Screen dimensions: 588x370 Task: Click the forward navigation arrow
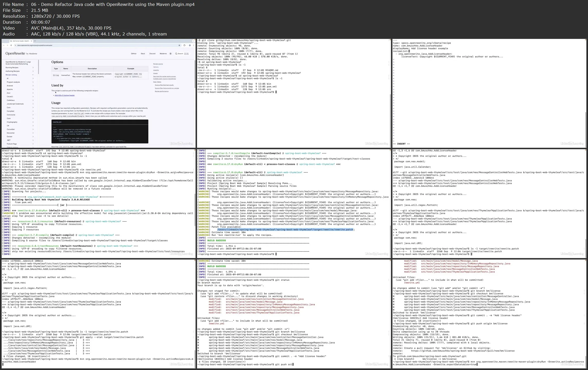[x=7, y=45]
